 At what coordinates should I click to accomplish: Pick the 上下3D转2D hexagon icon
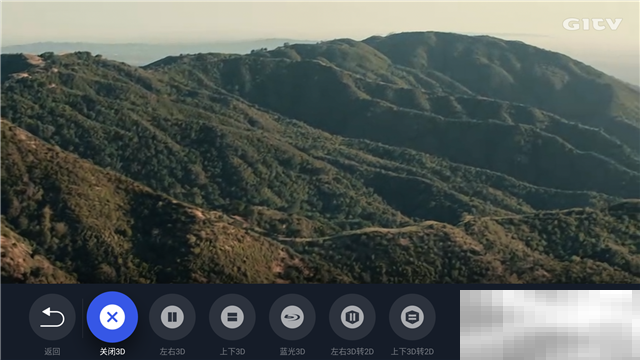(x=412, y=317)
